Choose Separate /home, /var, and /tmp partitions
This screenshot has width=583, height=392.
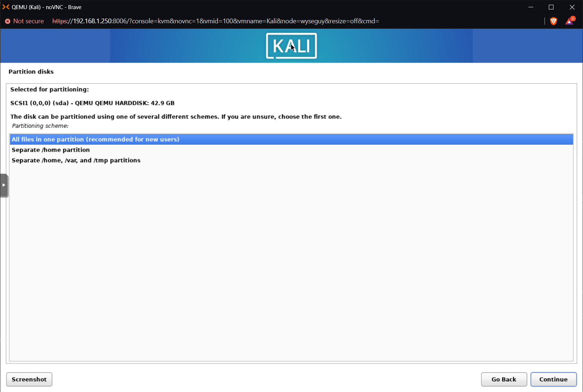[291, 160]
